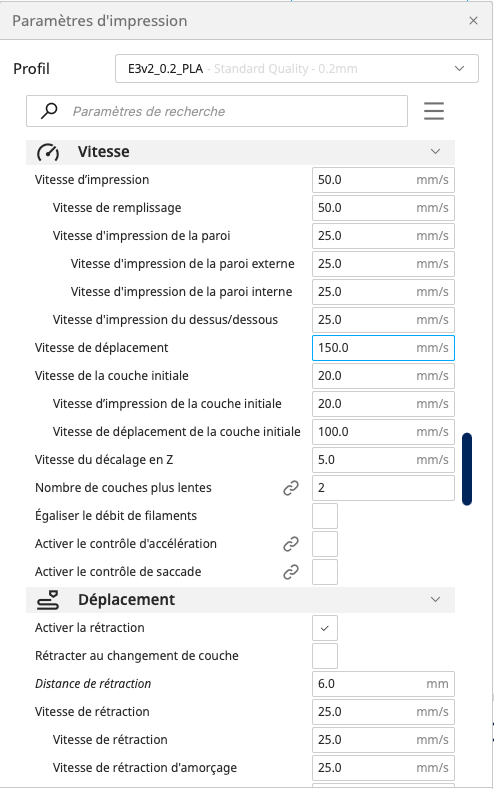Click the Déplacement section header
The height and width of the screenshot is (789, 494).
[x=240, y=600]
